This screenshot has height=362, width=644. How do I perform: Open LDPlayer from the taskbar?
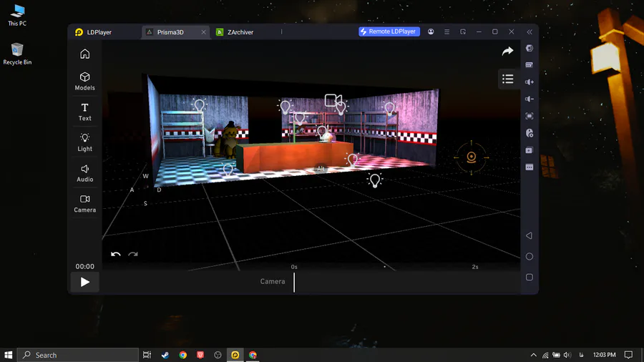pos(235,355)
